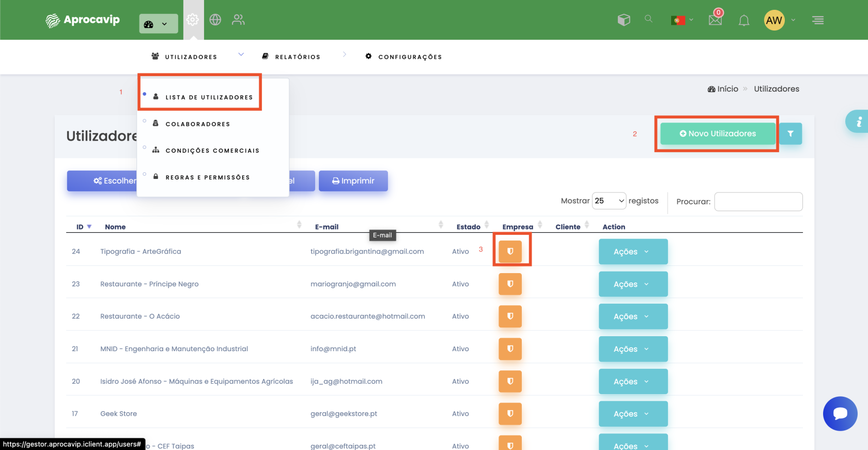Open Ações dropdown for Restaurante - Príncipe Negro
This screenshot has width=868, height=450.
coord(633,284)
